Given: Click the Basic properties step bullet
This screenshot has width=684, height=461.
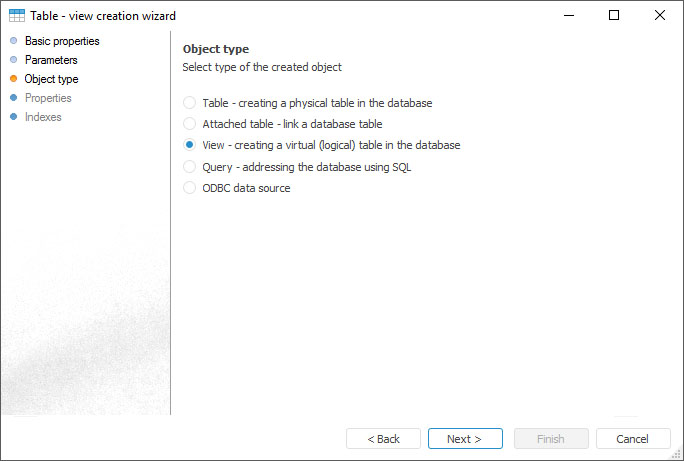Looking at the screenshot, I should [13, 41].
